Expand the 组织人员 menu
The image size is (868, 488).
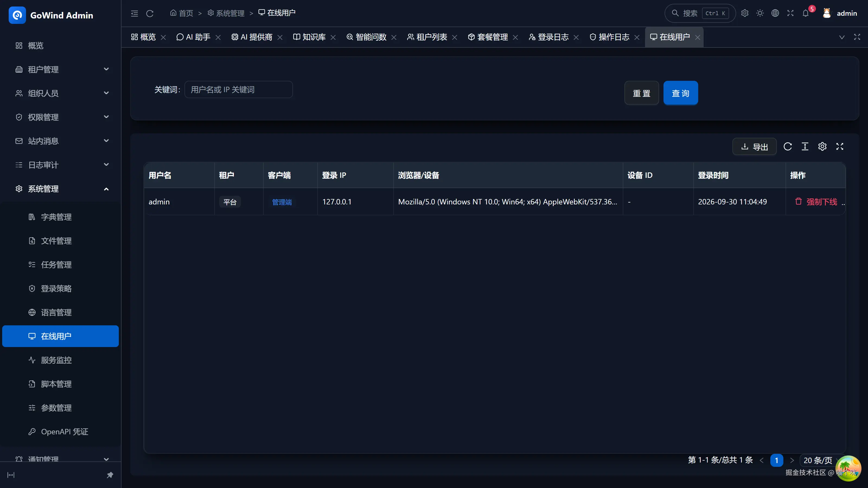coord(61,93)
